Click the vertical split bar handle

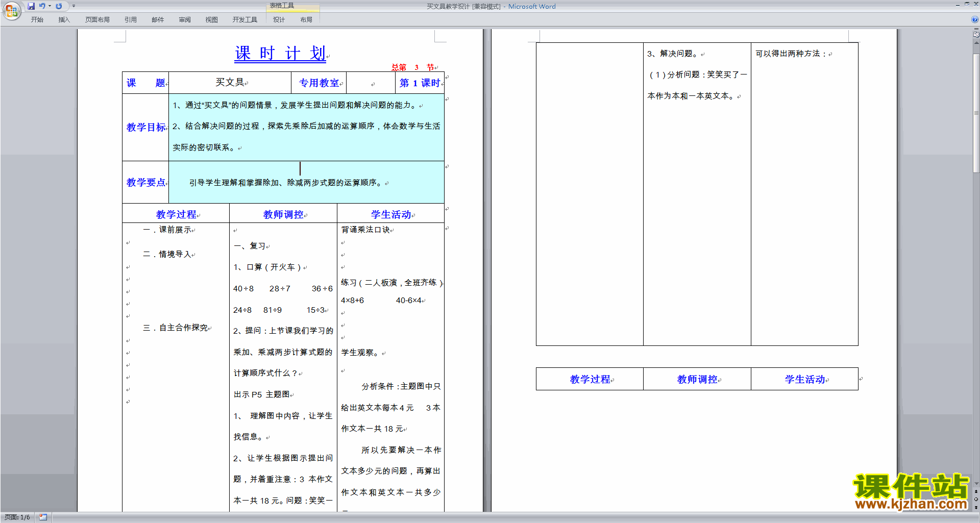pos(976,30)
